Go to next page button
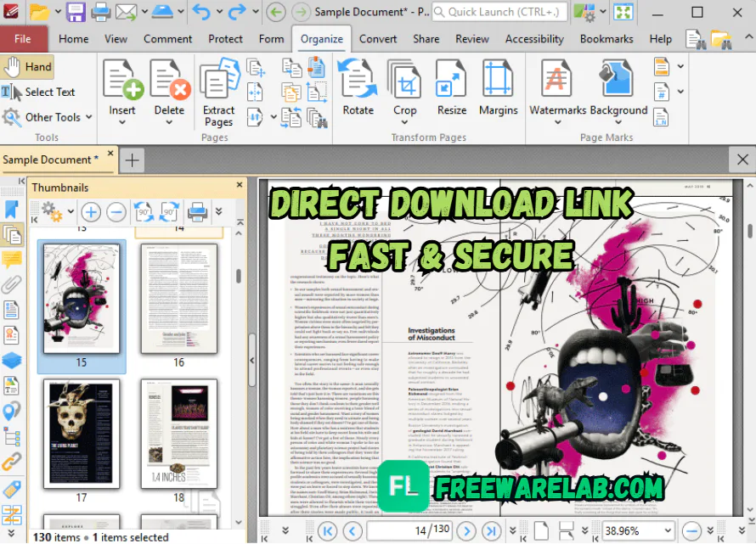Screen dimensions: 756x544 (x=466, y=531)
